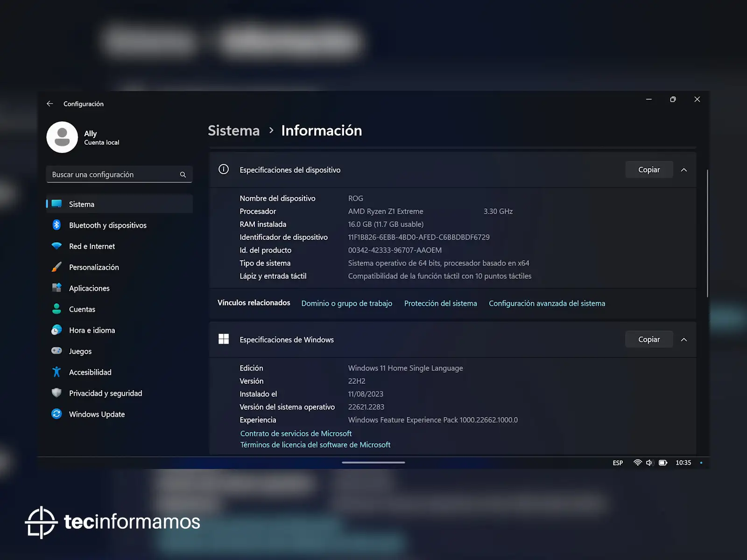The height and width of the screenshot is (560, 747).
Task: Open Protección del sistema link
Action: 440,303
